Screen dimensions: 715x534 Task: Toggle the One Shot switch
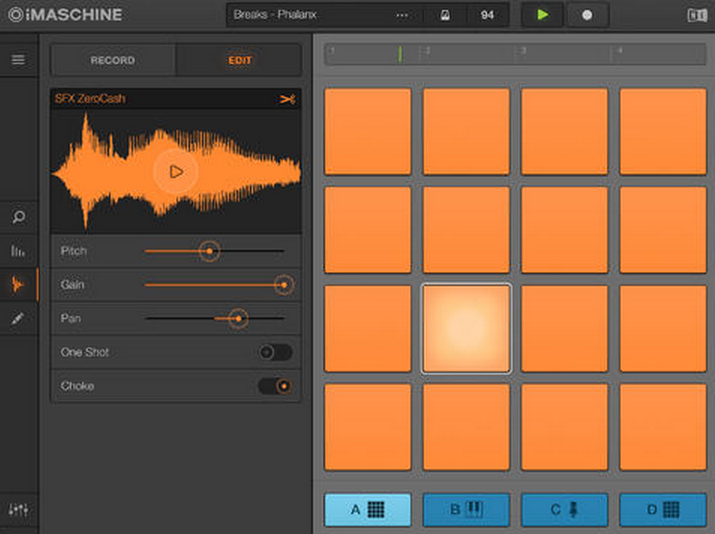(275, 352)
